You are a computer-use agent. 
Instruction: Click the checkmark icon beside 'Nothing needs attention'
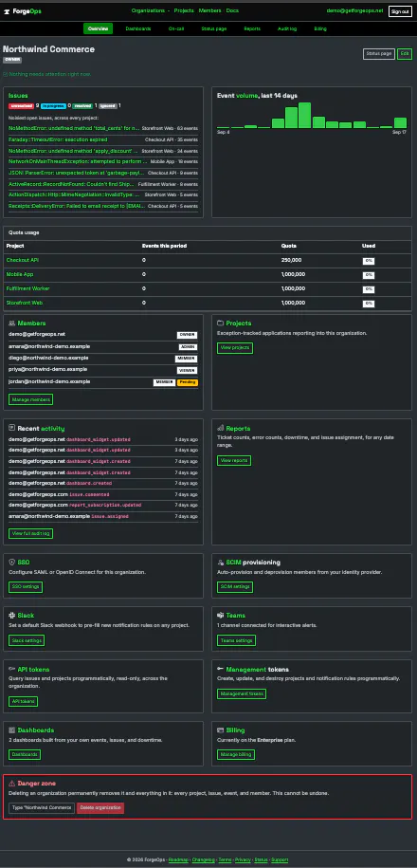[x=5, y=74]
